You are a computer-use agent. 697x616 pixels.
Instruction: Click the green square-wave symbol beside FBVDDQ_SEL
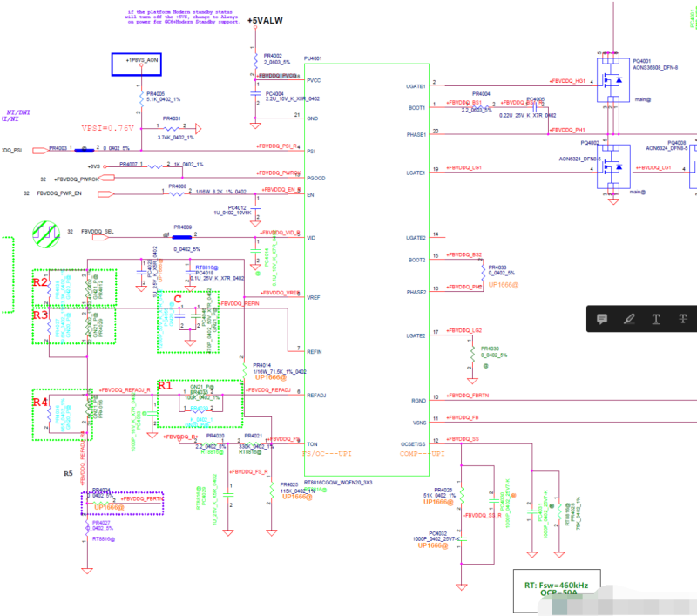[44, 232]
